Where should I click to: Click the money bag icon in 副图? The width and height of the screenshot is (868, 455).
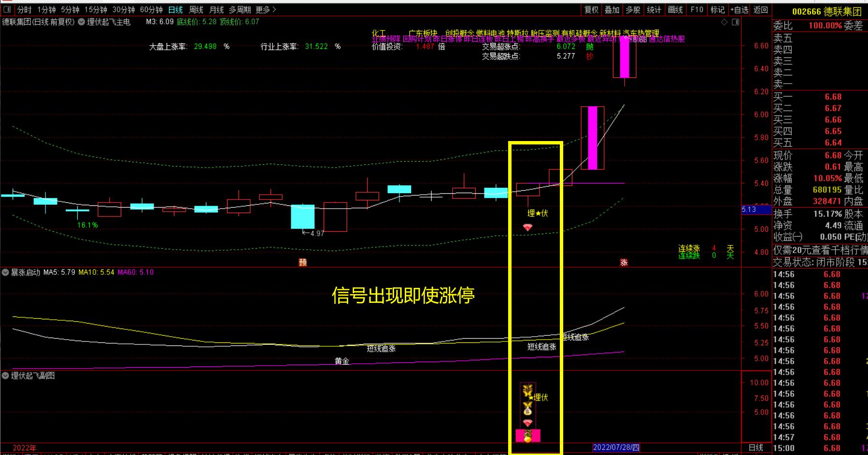[x=527, y=410]
